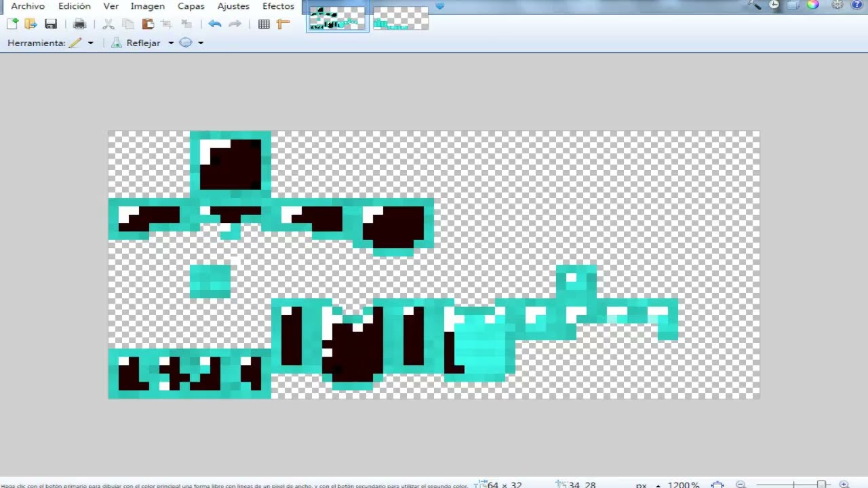Zoom out with the minus magnifier icon
The width and height of the screenshot is (868, 488).
coord(741,485)
